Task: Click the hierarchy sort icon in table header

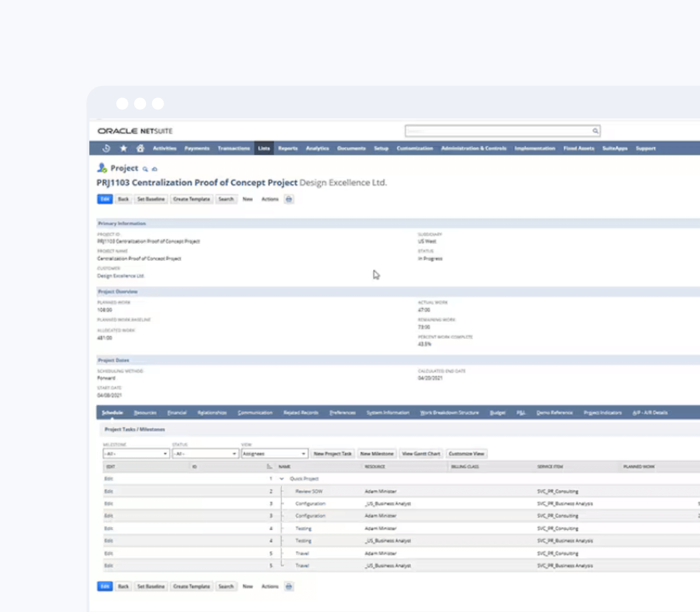Action: click(x=269, y=467)
